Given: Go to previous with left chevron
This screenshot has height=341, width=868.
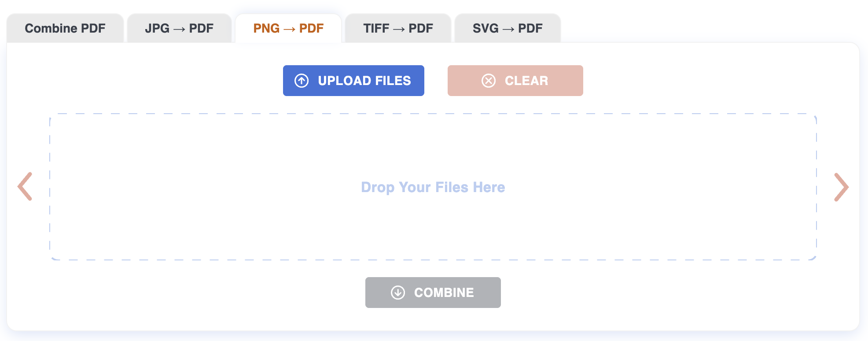Looking at the screenshot, I should 25,186.
